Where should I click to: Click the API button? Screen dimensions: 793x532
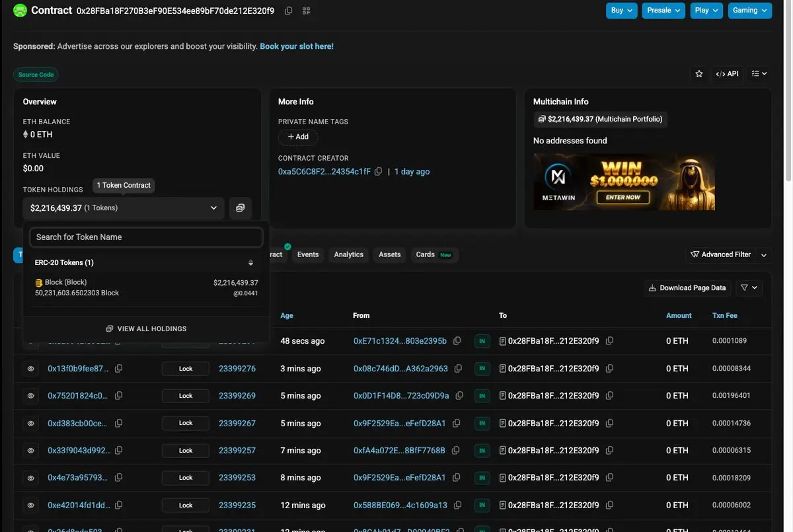point(727,74)
